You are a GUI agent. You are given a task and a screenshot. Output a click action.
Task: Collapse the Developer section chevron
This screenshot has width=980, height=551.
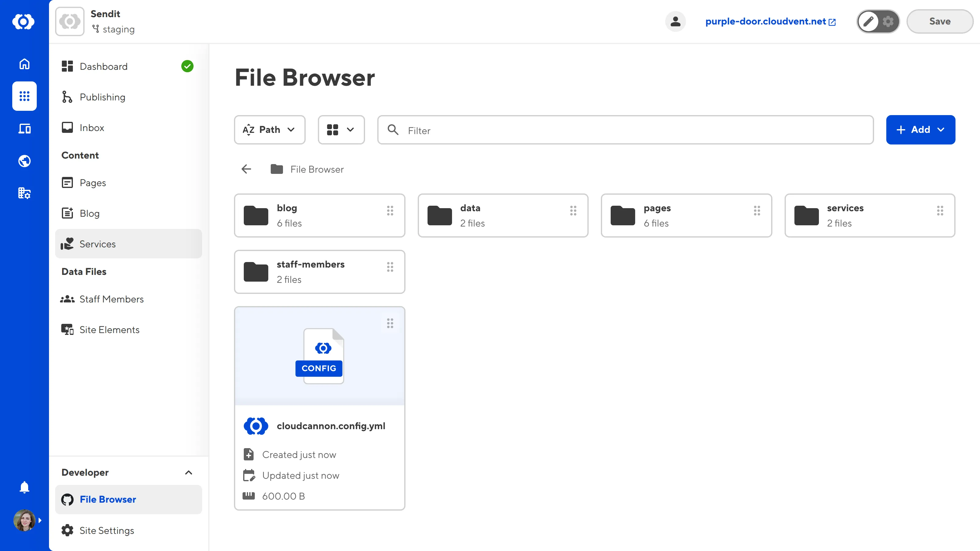pos(188,473)
